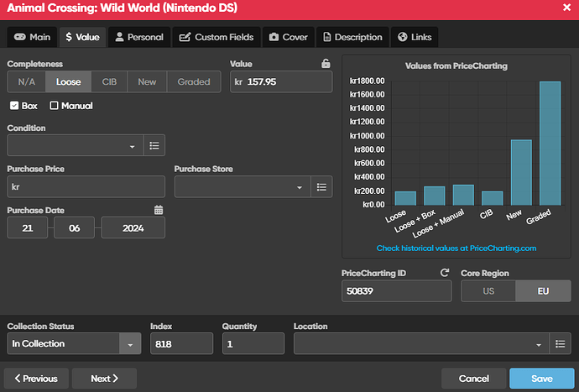
Task: Open the Location list manager icon
Action: point(561,344)
